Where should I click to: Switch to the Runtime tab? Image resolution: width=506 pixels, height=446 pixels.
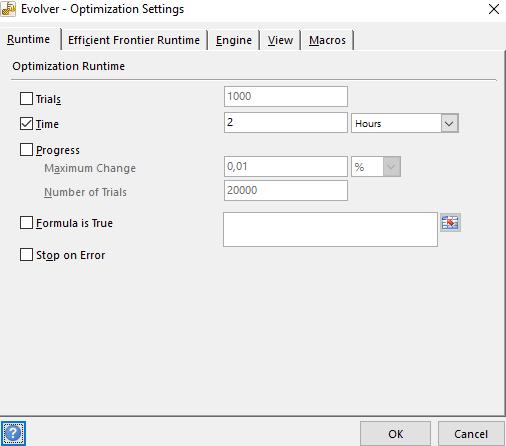point(29,39)
